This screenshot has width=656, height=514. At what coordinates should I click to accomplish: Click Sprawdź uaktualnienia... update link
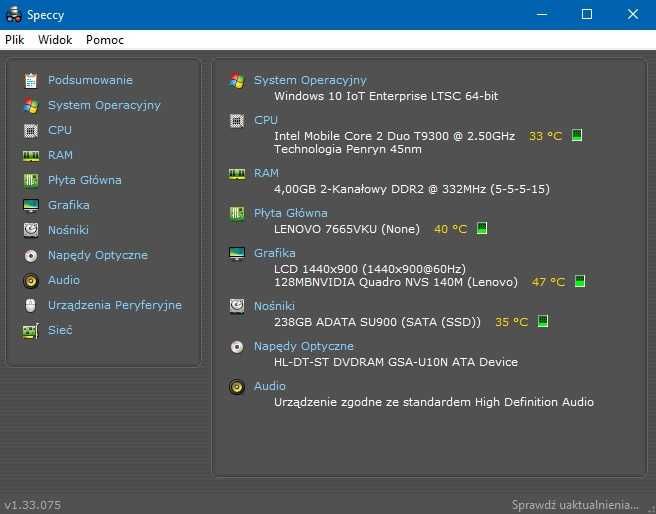pos(575,505)
